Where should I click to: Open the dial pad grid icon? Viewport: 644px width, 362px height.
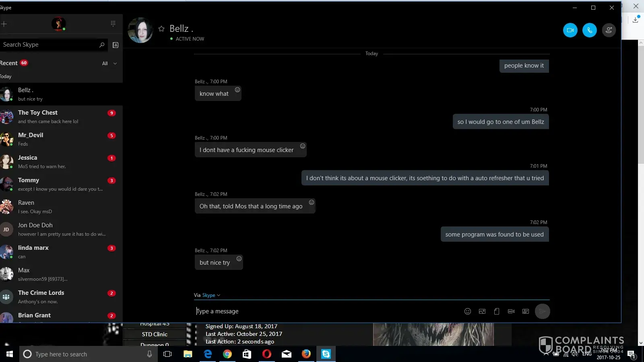tap(113, 24)
